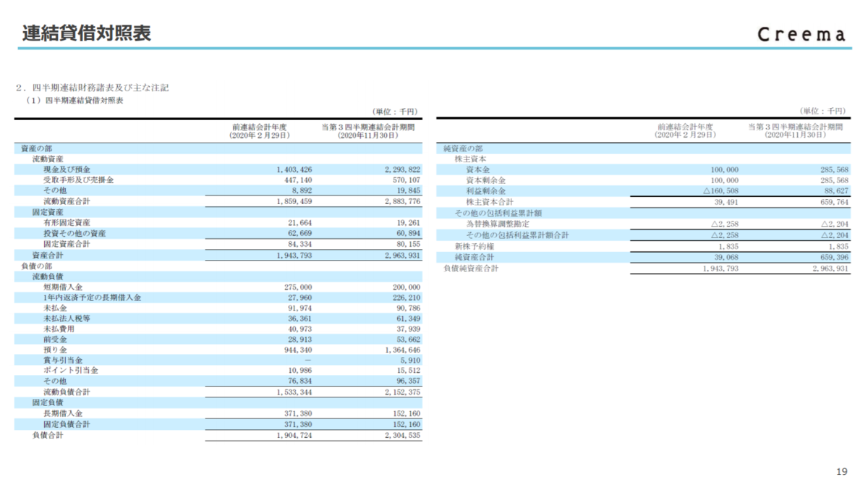Click the 流動資産合計 row label
Viewport: 868px width, 485px height.
tap(67, 201)
